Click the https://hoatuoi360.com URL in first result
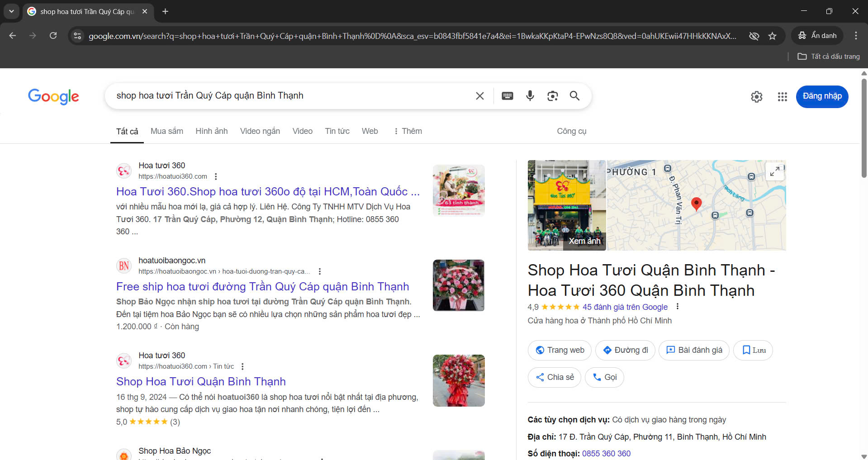The width and height of the screenshot is (868, 460). coord(173,176)
